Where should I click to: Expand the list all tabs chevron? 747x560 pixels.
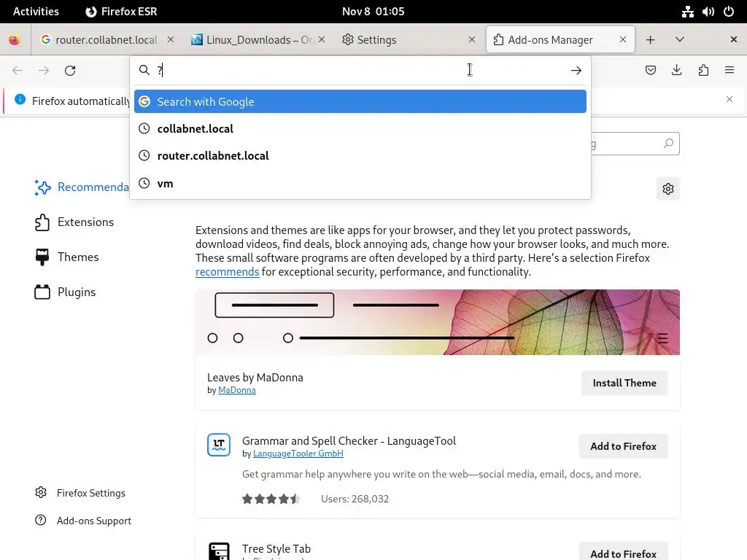click(680, 39)
